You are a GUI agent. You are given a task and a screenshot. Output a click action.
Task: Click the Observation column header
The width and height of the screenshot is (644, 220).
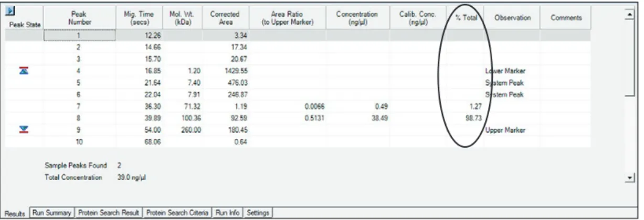(x=512, y=18)
